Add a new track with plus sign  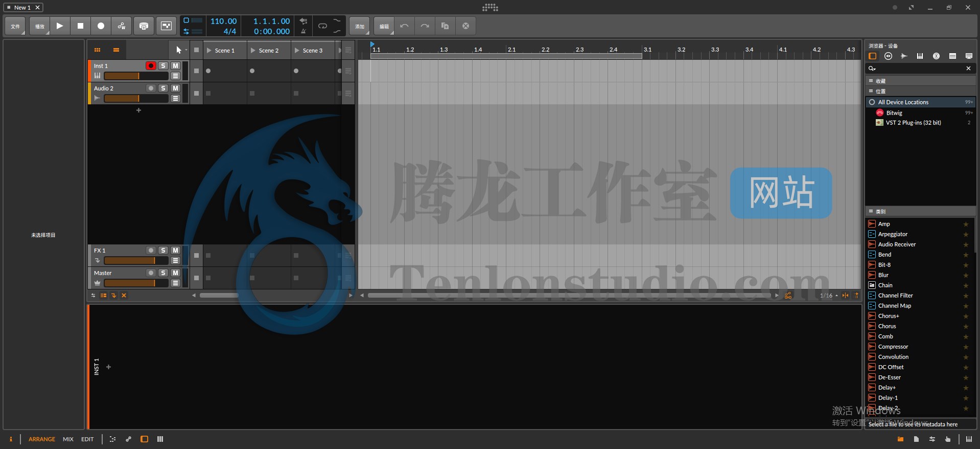point(138,110)
